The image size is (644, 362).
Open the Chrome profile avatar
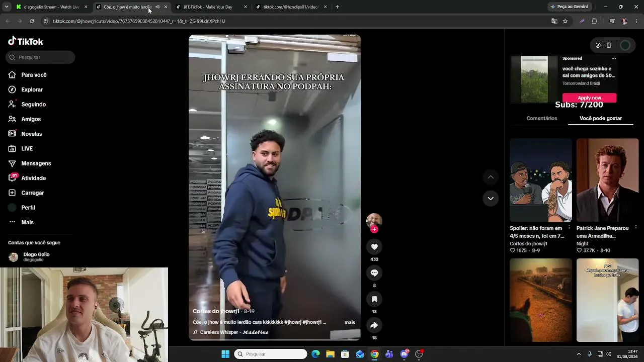(624, 21)
